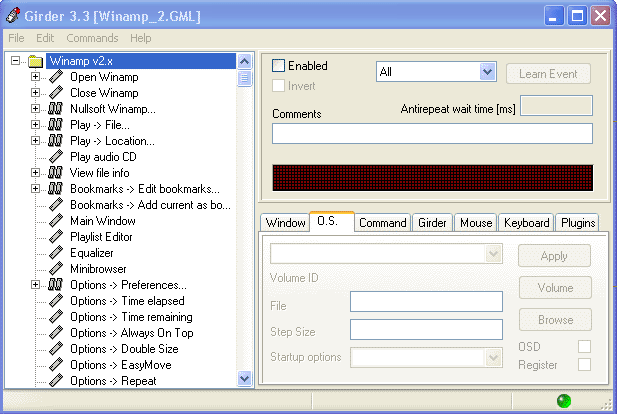Collapse the Winamp v2.x tree node
The image size is (618, 415).
pos(15,61)
